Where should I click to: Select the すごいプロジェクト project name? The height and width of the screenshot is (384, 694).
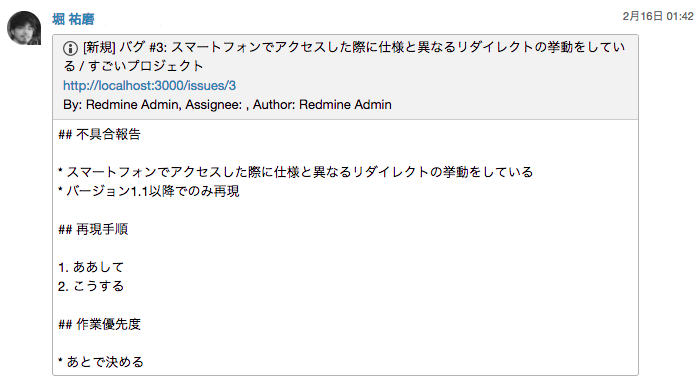[146, 66]
